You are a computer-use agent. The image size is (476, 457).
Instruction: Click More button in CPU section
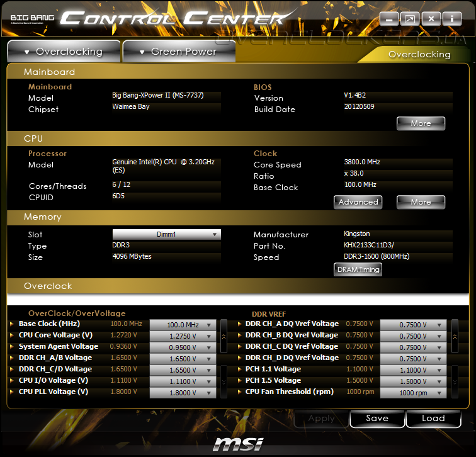coord(421,202)
